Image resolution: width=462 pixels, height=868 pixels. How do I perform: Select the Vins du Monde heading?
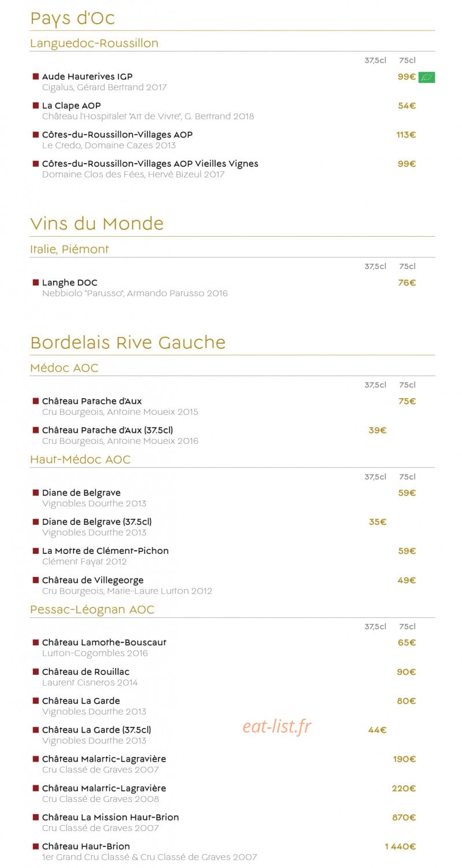point(97,223)
